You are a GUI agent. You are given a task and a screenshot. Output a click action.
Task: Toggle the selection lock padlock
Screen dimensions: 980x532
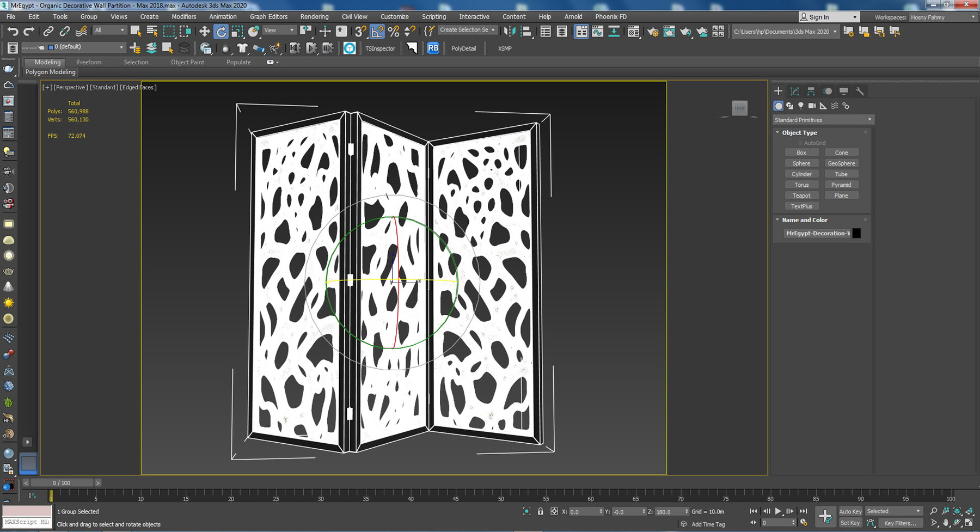point(540,511)
